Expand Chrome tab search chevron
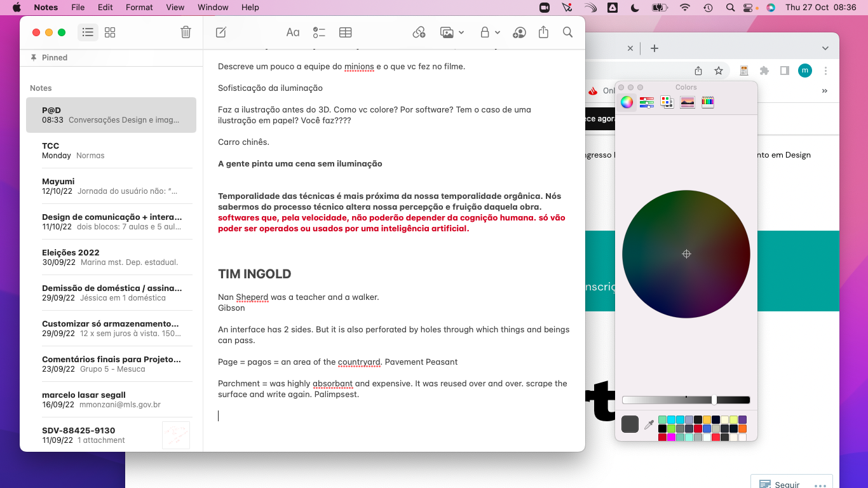The image size is (868, 488). click(x=825, y=48)
